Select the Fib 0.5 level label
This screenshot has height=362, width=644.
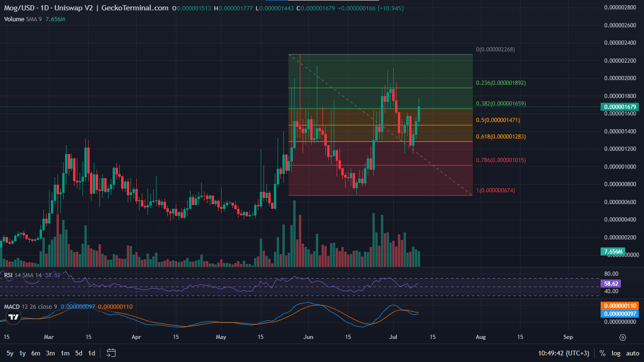[x=498, y=120]
